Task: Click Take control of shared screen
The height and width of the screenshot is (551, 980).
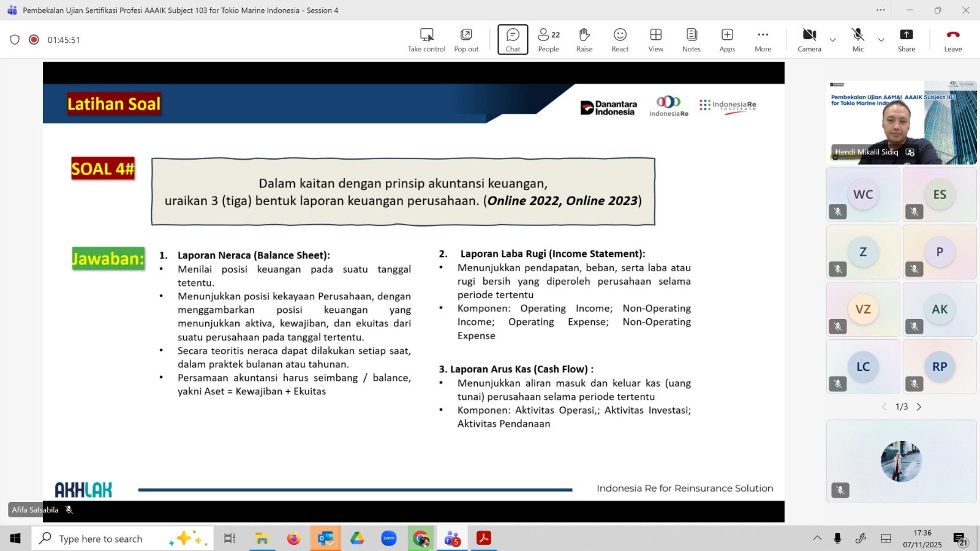Action: (x=426, y=40)
